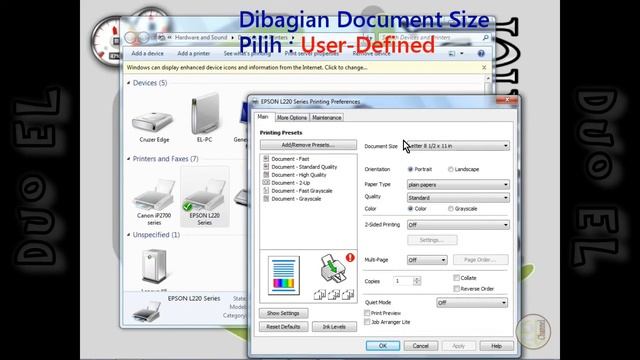
Task: Click the Help button in dialog
Action: [x=497, y=346]
